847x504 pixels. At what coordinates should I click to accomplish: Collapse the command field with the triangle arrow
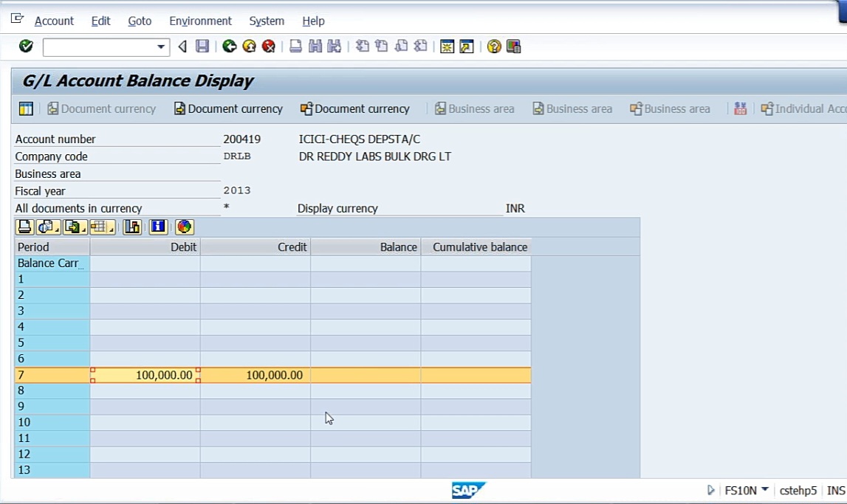click(182, 47)
